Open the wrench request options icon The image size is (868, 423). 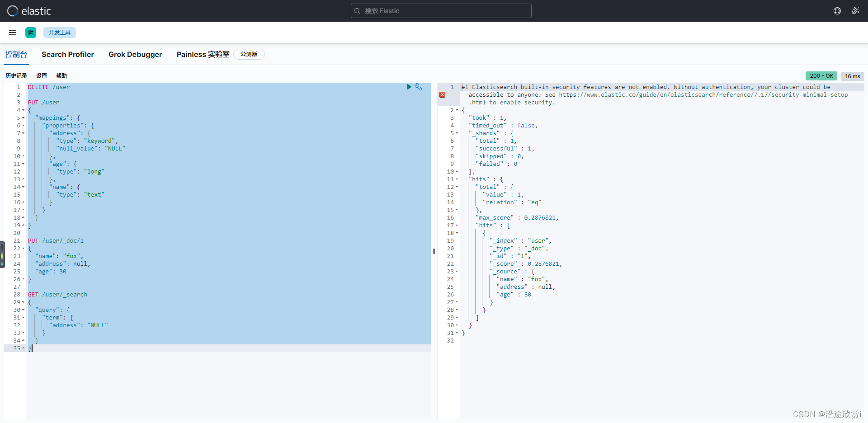(x=418, y=87)
